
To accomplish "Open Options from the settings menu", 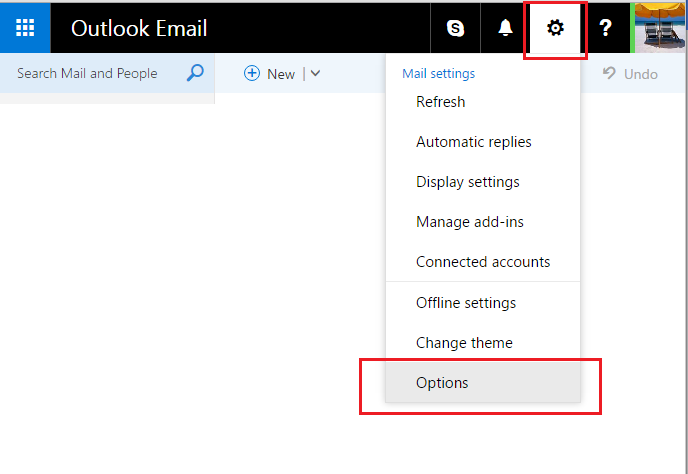I will [483, 383].
